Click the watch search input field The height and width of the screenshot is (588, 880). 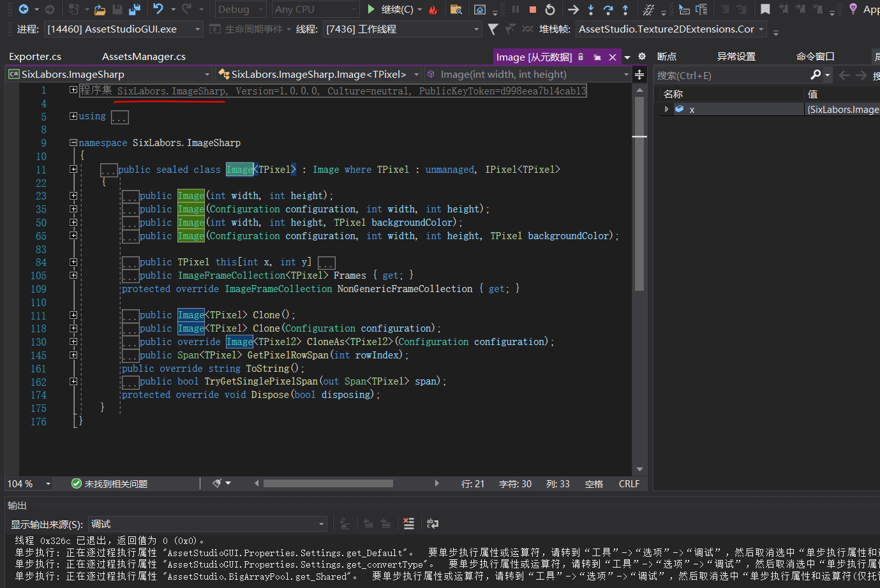(731, 75)
